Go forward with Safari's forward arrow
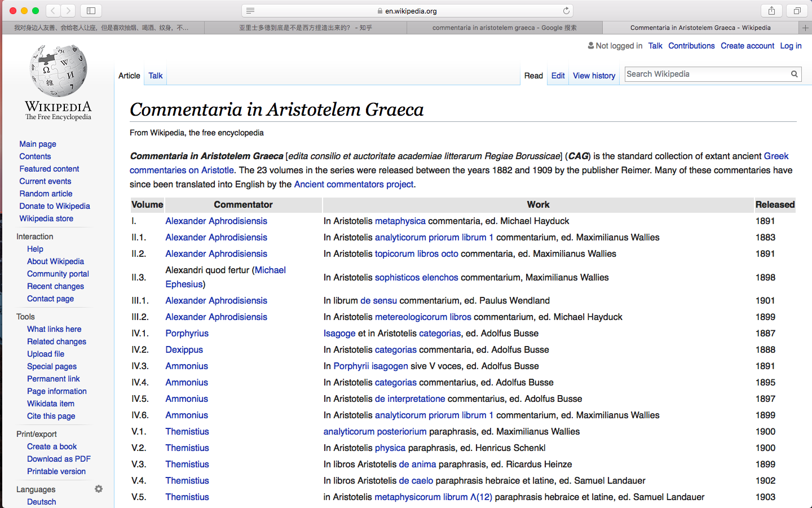This screenshot has width=812, height=508. pyautogui.click(x=68, y=11)
